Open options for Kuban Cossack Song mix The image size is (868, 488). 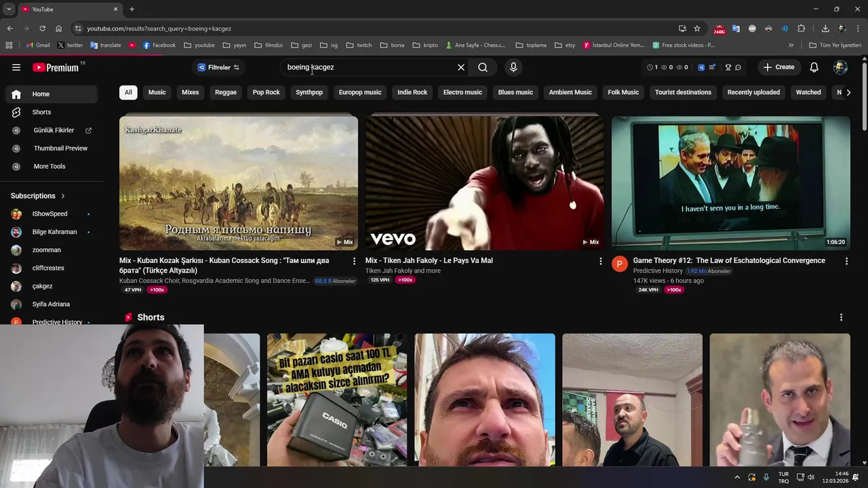point(354,261)
